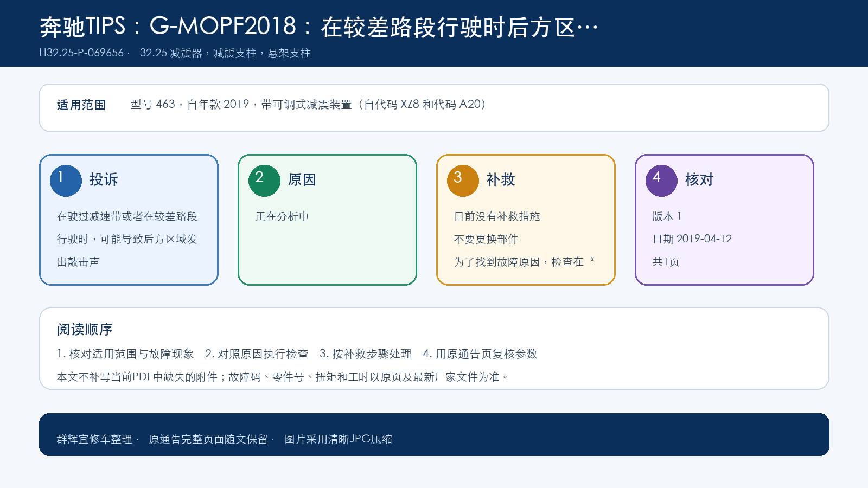Click step 2. 对照原因执行检查
Image resolution: width=868 pixels, height=488 pixels.
(x=257, y=354)
